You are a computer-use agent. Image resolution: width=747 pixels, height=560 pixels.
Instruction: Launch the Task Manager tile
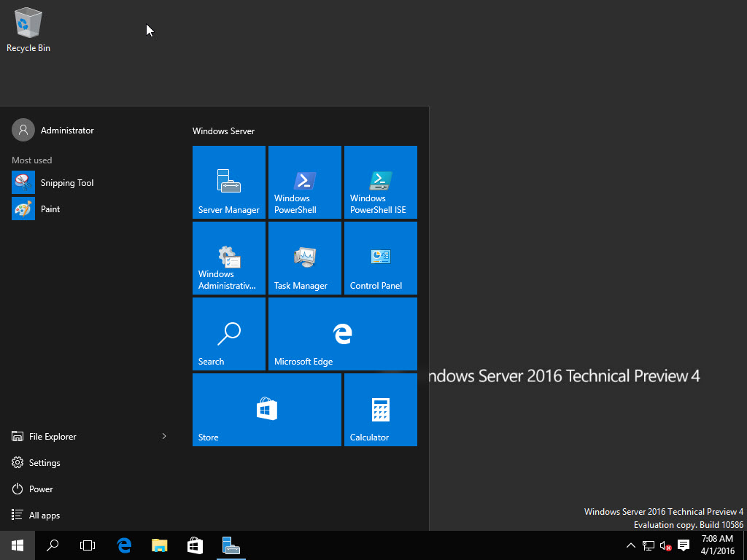click(305, 258)
